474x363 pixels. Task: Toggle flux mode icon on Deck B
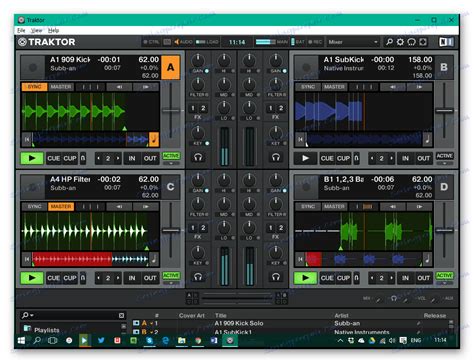click(x=356, y=158)
